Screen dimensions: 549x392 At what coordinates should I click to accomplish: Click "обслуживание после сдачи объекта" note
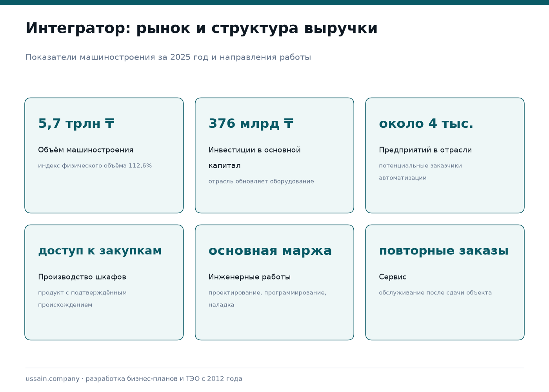(x=435, y=292)
